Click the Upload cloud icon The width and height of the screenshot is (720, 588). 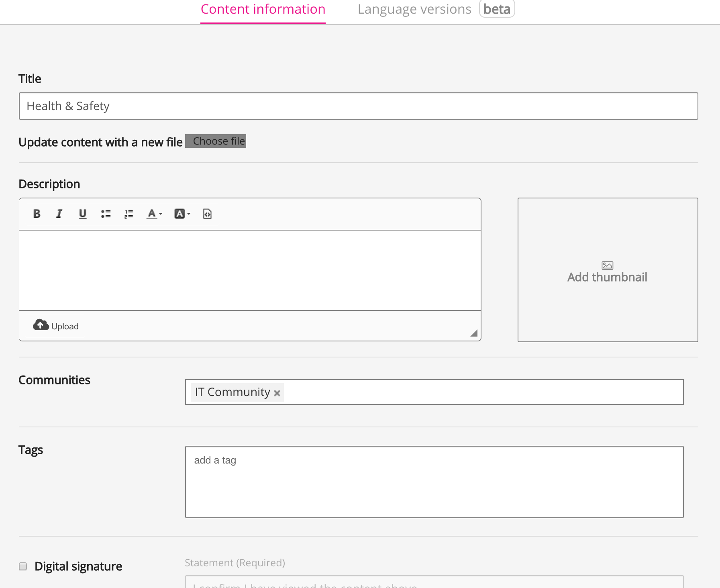[41, 325]
